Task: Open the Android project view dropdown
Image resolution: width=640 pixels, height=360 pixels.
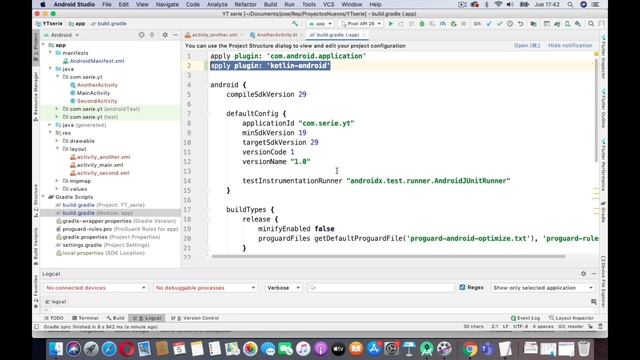Action: [x=61, y=35]
